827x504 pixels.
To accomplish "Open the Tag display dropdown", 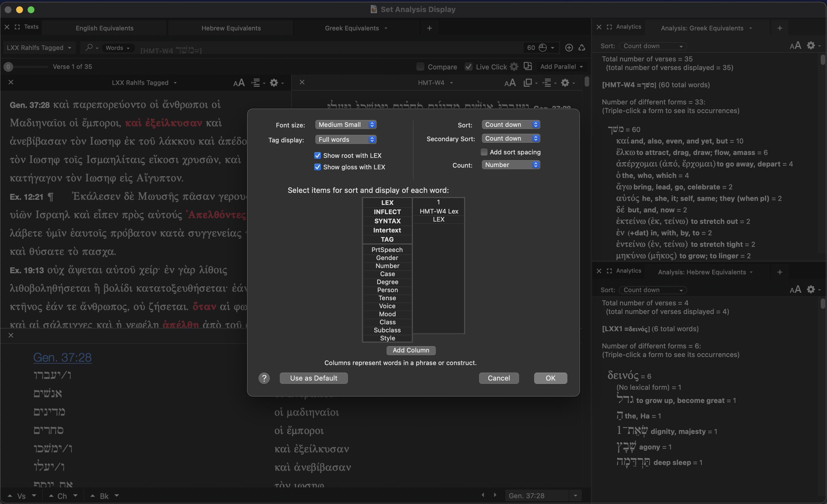I will (345, 139).
